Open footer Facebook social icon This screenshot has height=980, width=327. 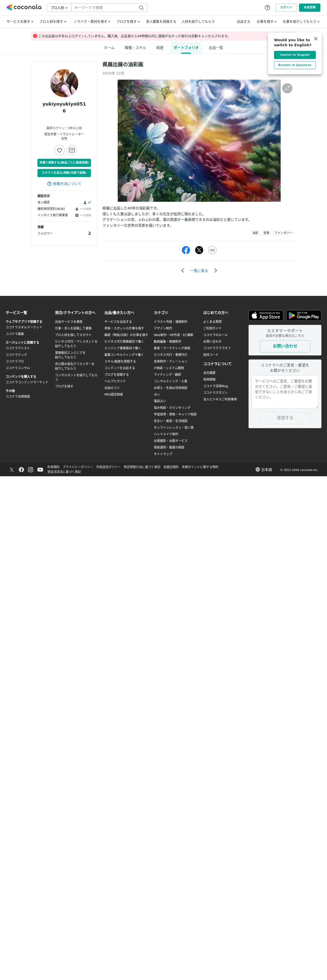(x=21, y=469)
